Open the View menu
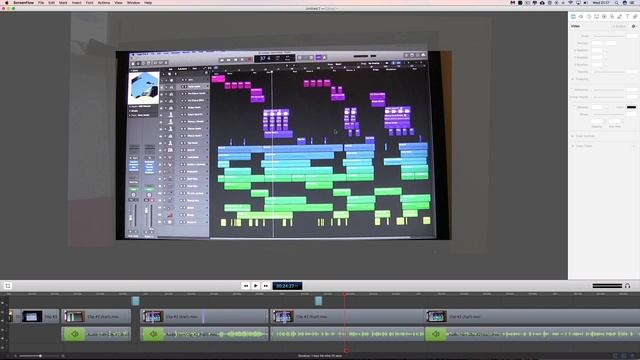Image resolution: width=640 pixels, height=360 pixels. tap(118, 3)
